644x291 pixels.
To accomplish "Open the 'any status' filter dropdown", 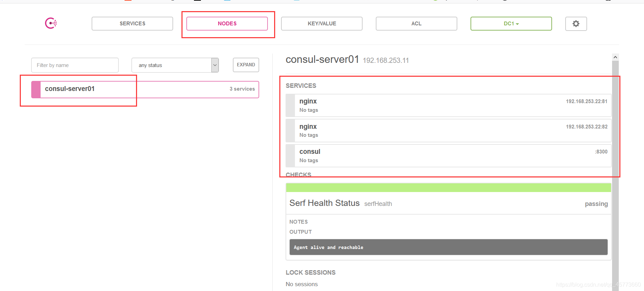I will [x=175, y=65].
